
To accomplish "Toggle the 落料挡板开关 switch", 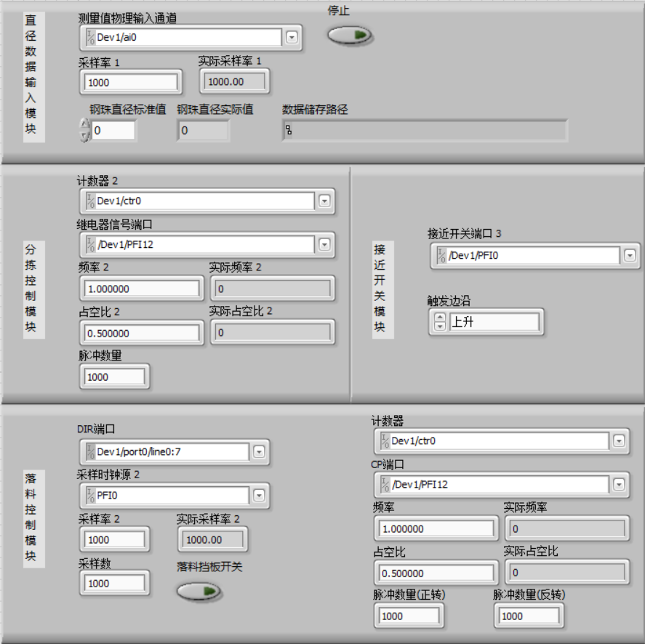I will click(x=199, y=592).
